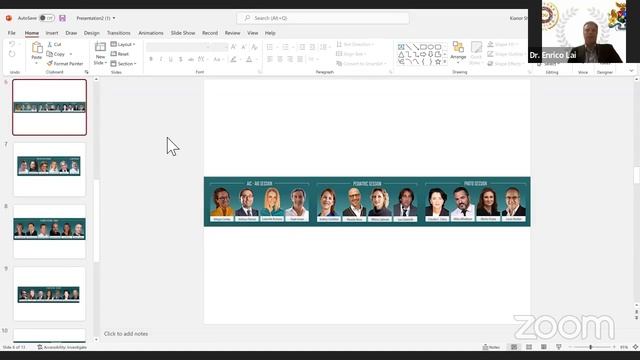Click the text highlight color icon

pyautogui.click(x=233, y=60)
